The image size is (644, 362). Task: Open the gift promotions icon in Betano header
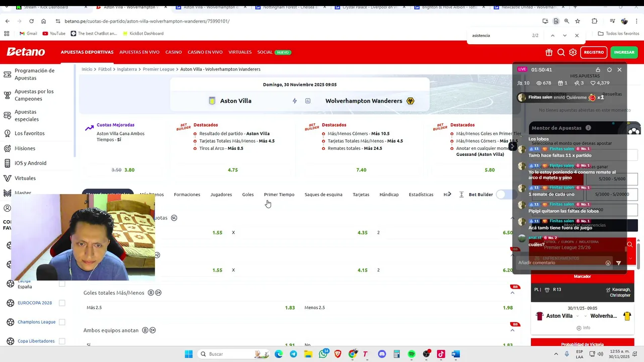pyautogui.click(x=549, y=52)
